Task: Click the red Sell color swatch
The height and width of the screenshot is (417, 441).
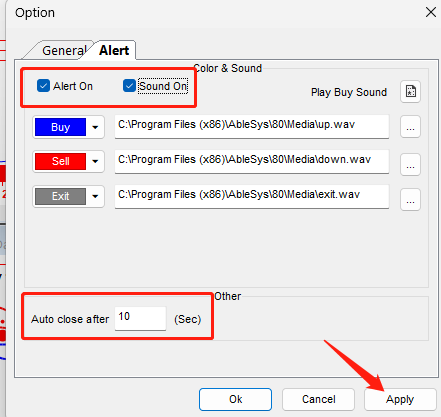Action: 60,161
